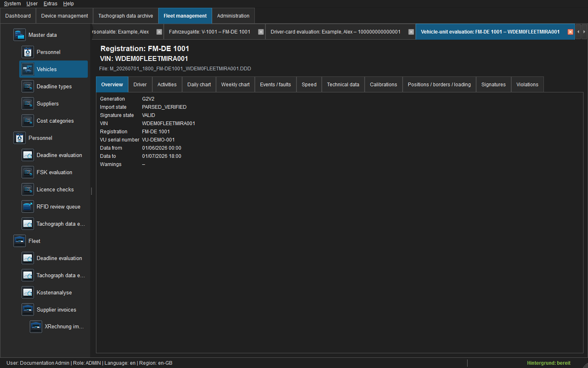Click the window resize grip in corner
This screenshot has width=588, height=368.
(x=585, y=365)
